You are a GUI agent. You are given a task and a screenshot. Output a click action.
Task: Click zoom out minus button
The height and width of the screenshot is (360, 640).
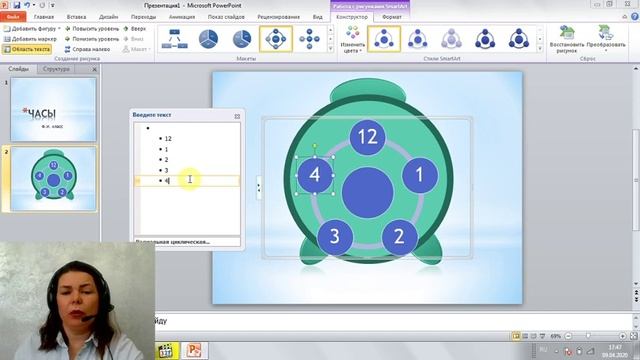pos(568,336)
